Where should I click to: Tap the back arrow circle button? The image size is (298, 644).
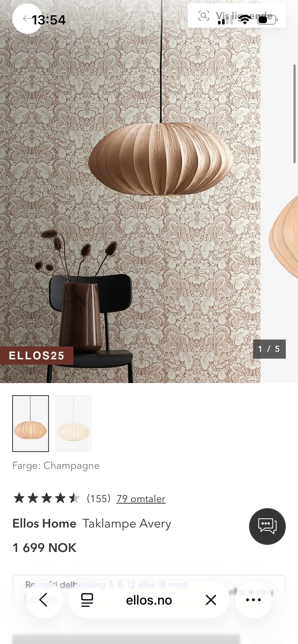click(x=27, y=19)
